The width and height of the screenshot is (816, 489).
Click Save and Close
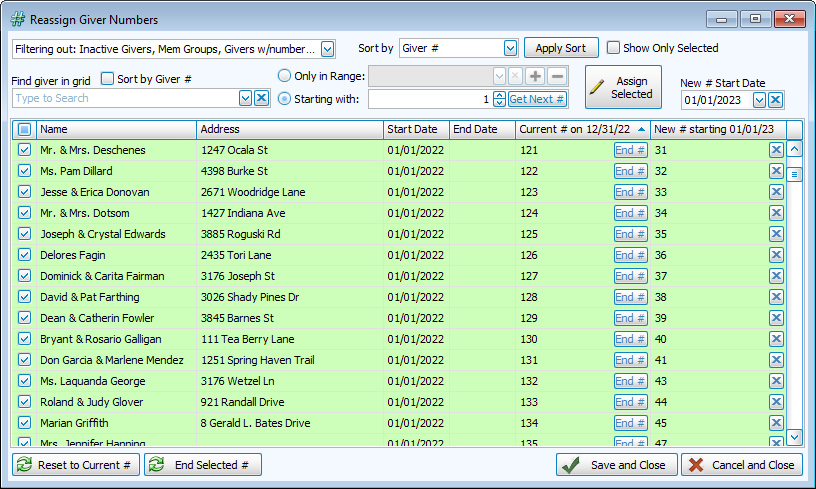point(616,465)
